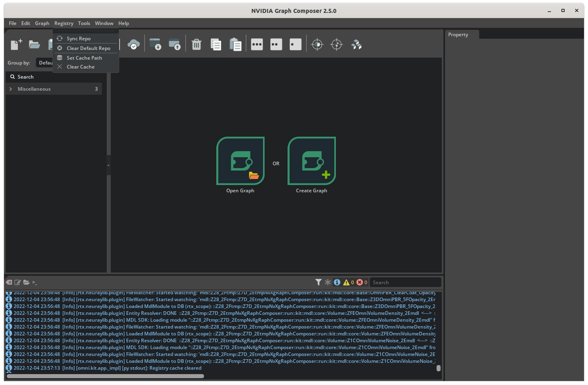Click the Miscellaneous count '3'
Screen dimensions: 588x385
(x=96, y=89)
